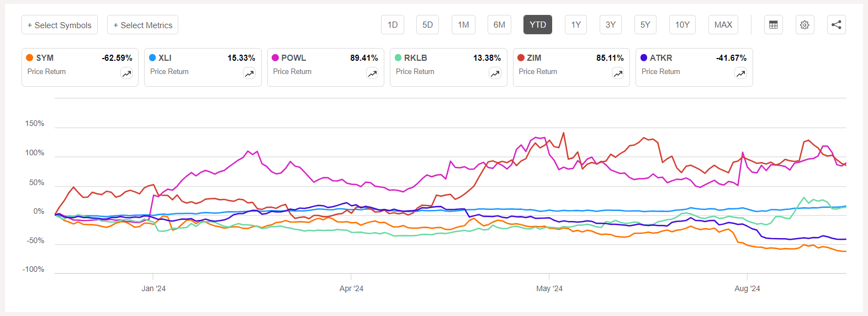Click the trend chart icon on SYM card

pyautogui.click(x=126, y=73)
